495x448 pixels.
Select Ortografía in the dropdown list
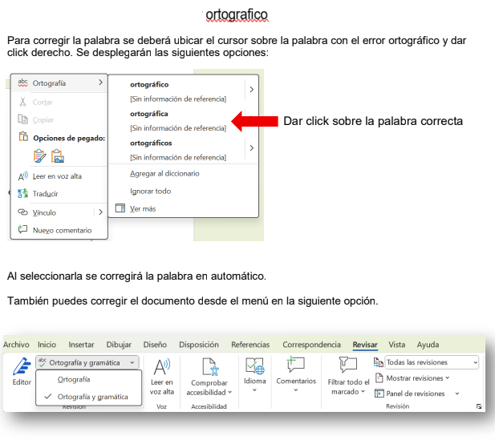click(89, 380)
